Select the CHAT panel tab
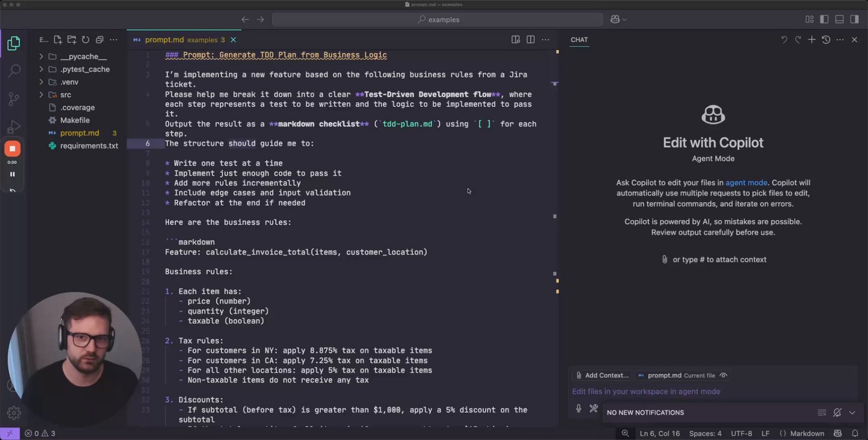Viewport: 868px width, 440px height. point(579,40)
